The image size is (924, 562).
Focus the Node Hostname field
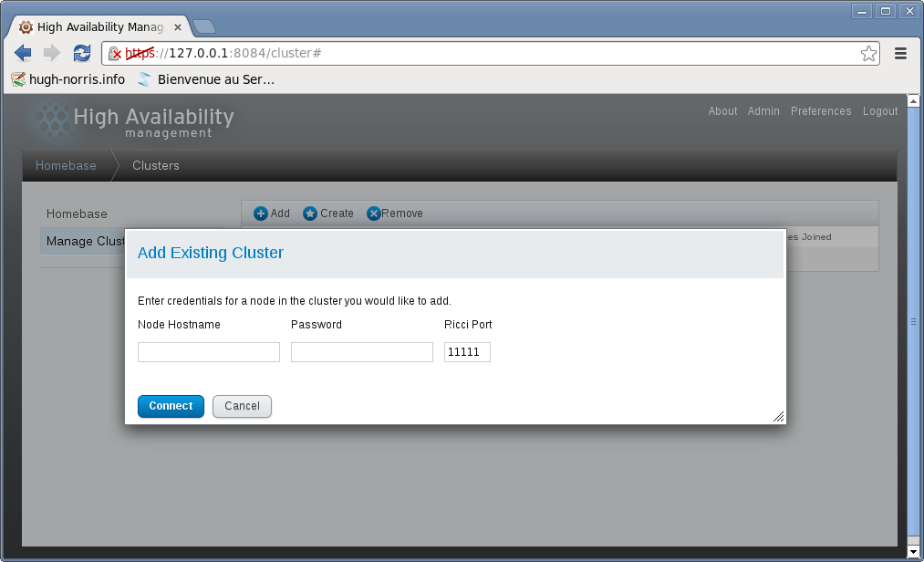208,352
